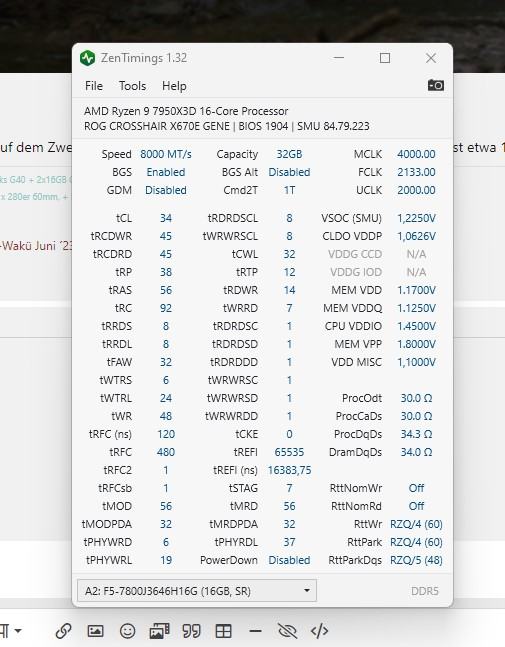Click the PowerDown Disabled value
Viewport: 505px width, 647px height.
tap(289, 560)
